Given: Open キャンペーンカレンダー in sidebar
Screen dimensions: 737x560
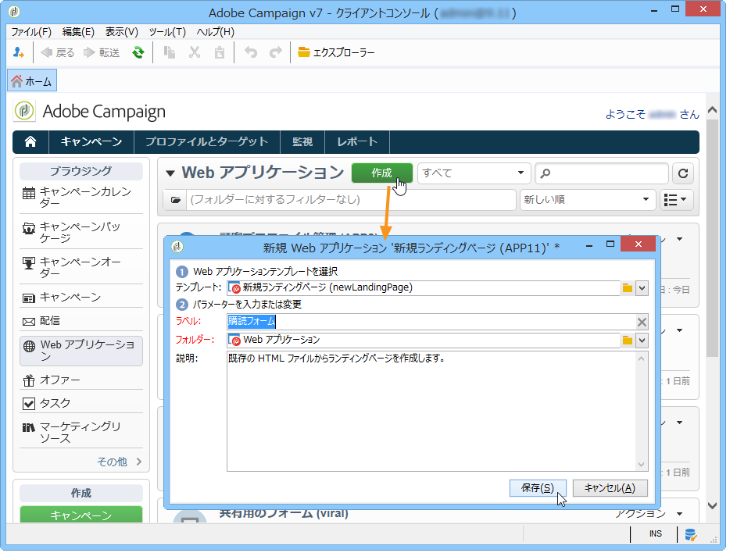Looking at the screenshot, I should (81, 198).
